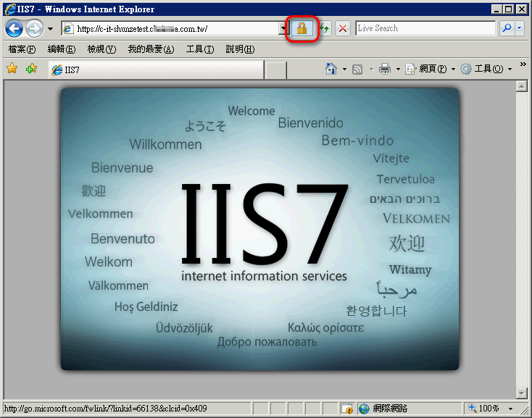Expand the Feeds dropdown arrow
Screen dimensions: 532x418
(371, 69)
